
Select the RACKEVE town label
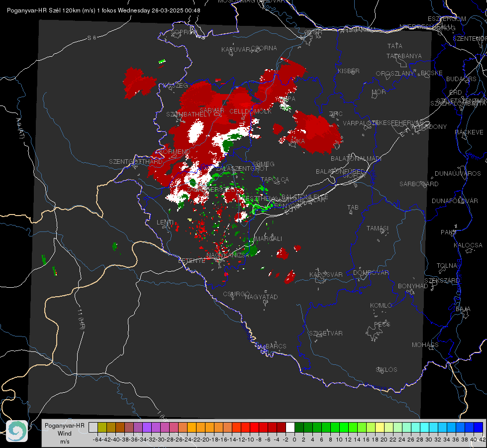pyautogui.click(x=469, y=132)
